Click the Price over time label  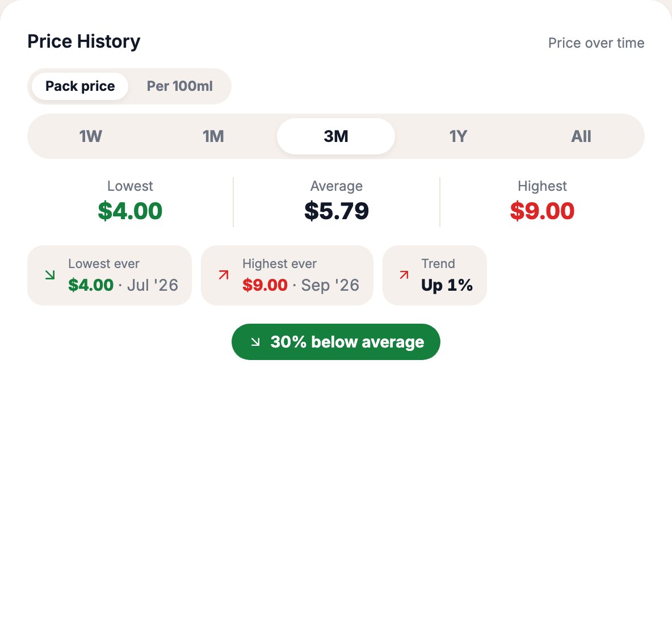pyautogui.click(x=596, y=43)
